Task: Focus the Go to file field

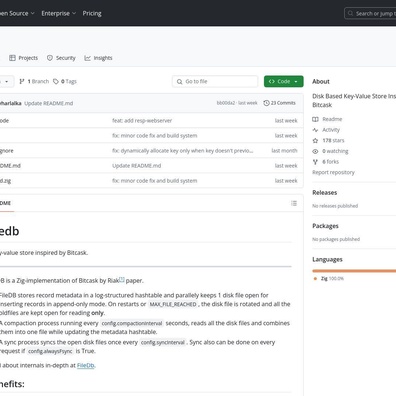Action: 215,81
